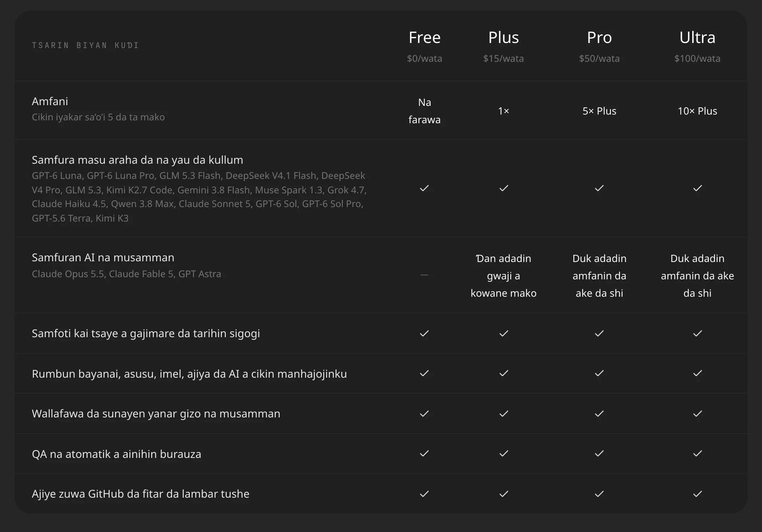Click Pro checkmark in Ajiye zuwa GitHub row
Viewport: 762px width, 532px height.
(599, 494)
